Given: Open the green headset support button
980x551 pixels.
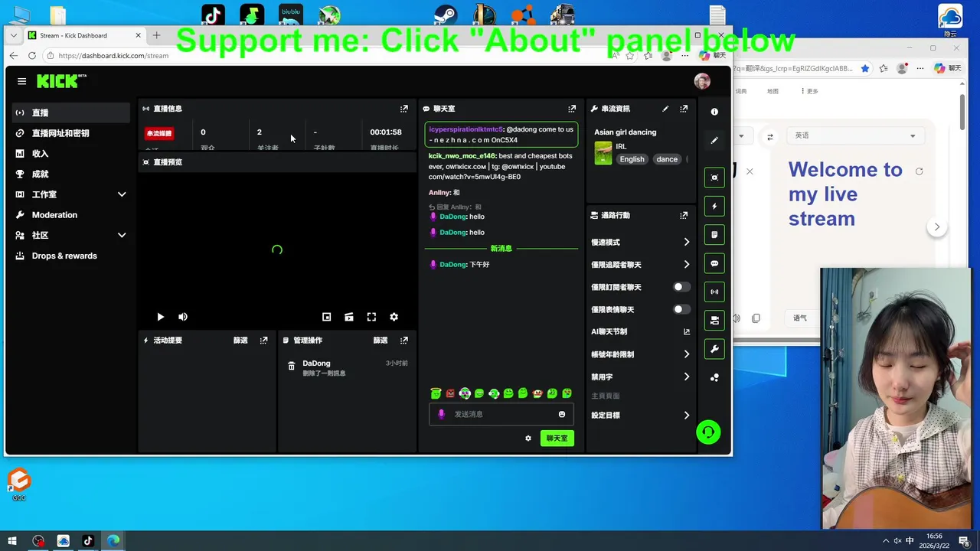Looking at the screenshot, I should (708, 432).
